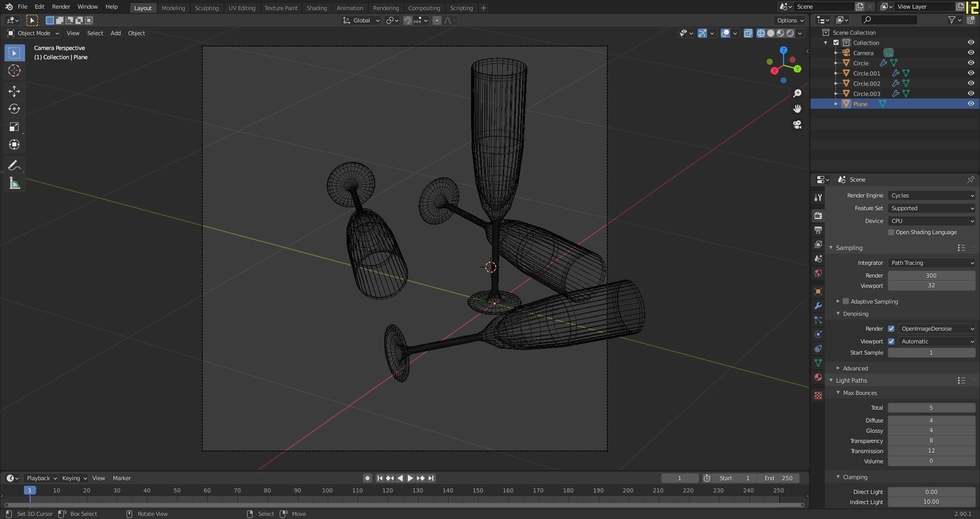980x519 pixels.
Task: Open the World properties tab
Action: pyautogui.click(x=818, y=273)
